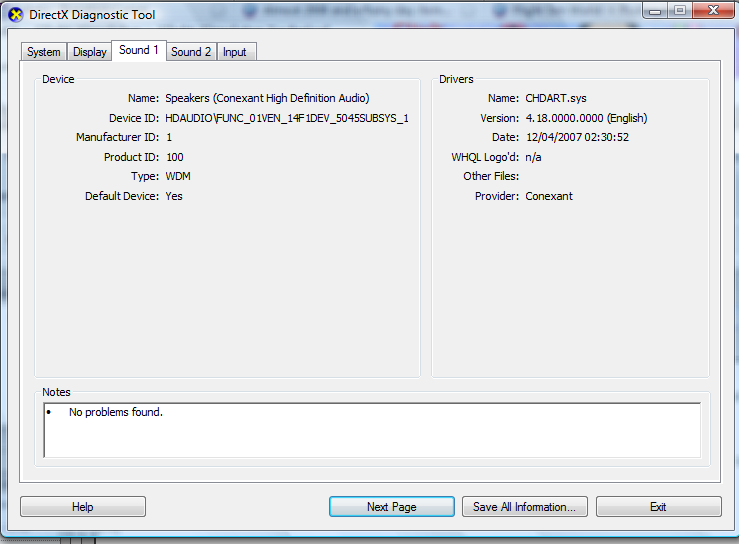Click the DirectX icon in title bar
This screenshot has height=544, width=739.
(x=15, y=15)
